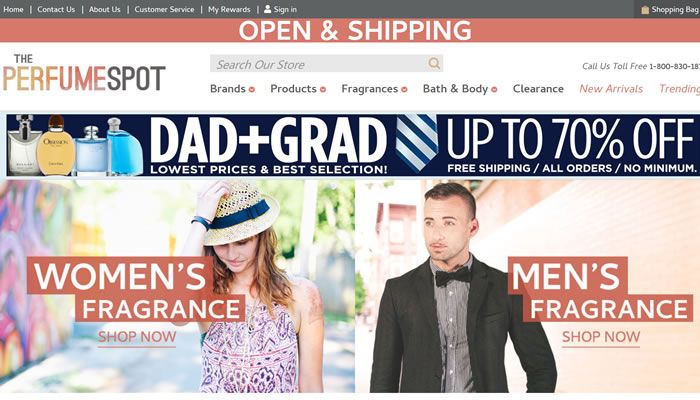Visit the About Us page link
Viewport: 700px width, 400px height.
click(x=104, y=9)
